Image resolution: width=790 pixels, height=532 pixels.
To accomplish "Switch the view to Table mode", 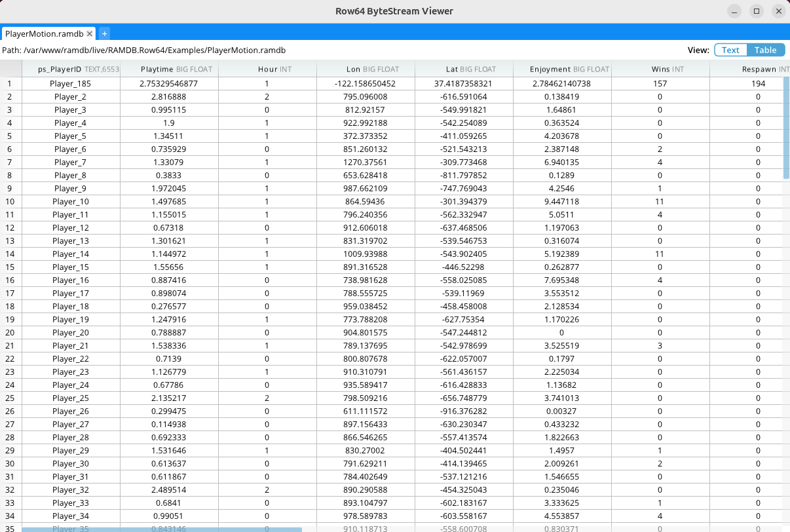I will point(765,50).
